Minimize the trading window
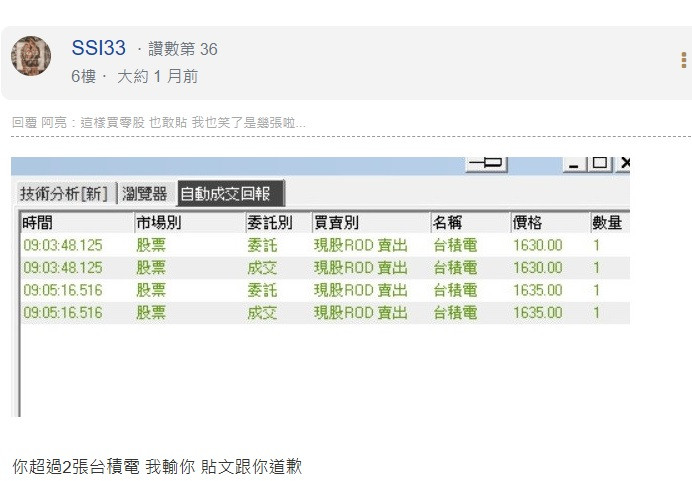The width and height of the screenshot is (692, 481). 574,164
